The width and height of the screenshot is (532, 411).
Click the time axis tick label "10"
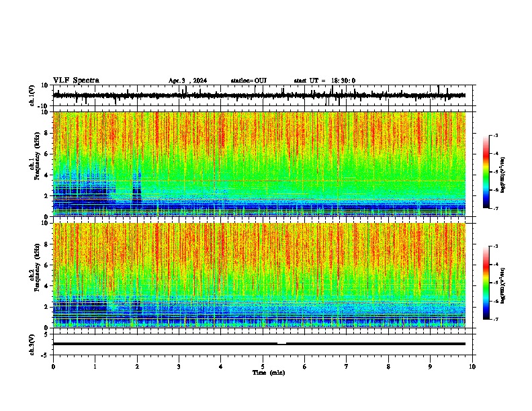(x=472, y=367)
